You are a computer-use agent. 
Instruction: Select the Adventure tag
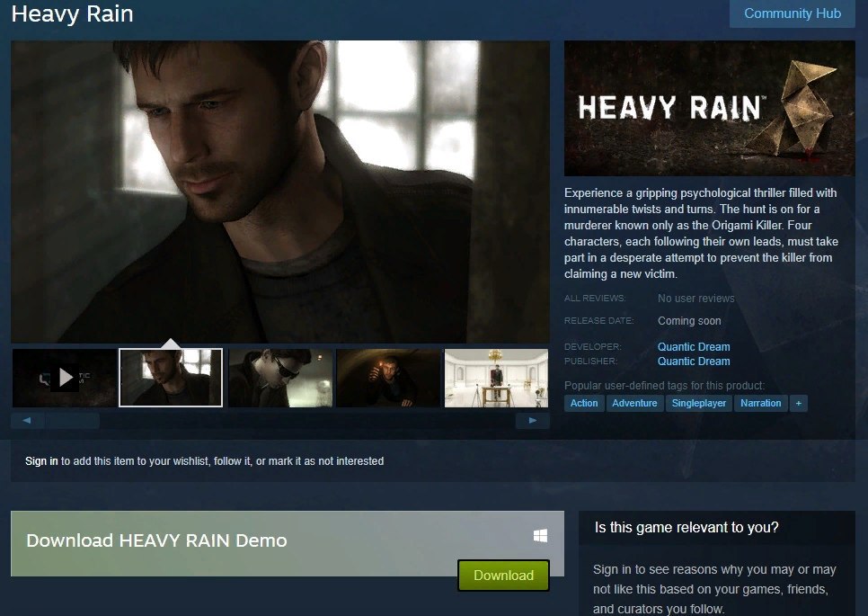coord(634,403)
